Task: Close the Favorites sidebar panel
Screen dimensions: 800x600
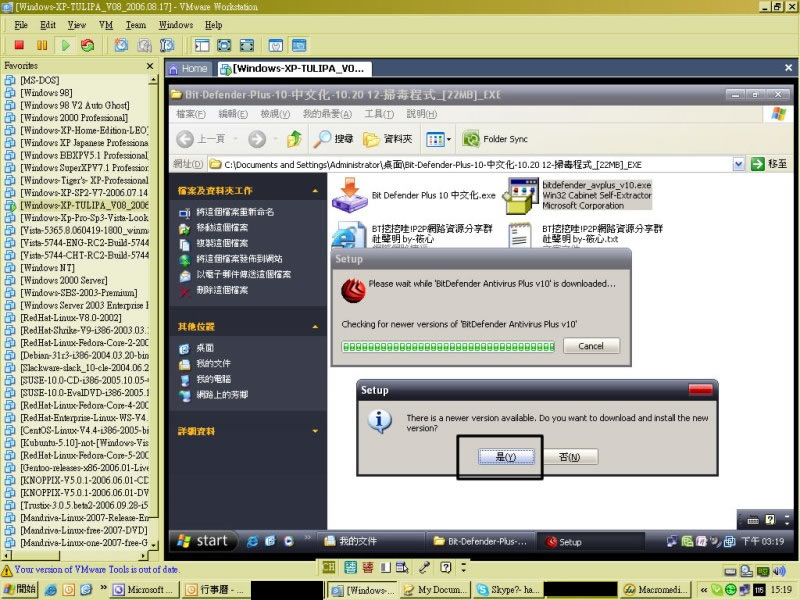Action: [x=150, y=66]
